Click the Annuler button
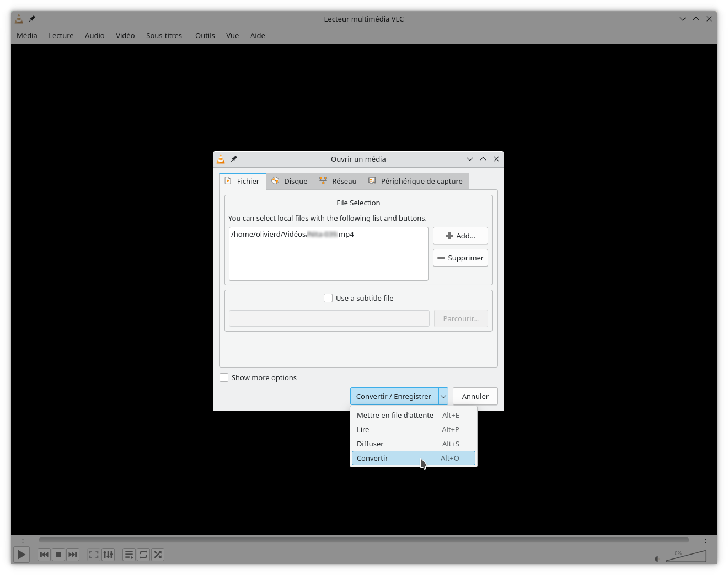Image resolution: width=728 pixels, height=575 pixels. coord(475,396)
